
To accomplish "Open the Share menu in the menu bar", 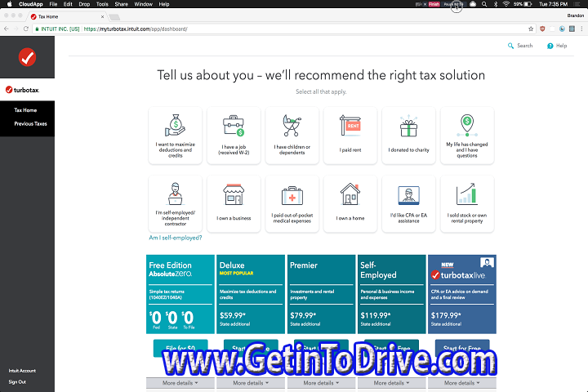I will click(121, 4).
